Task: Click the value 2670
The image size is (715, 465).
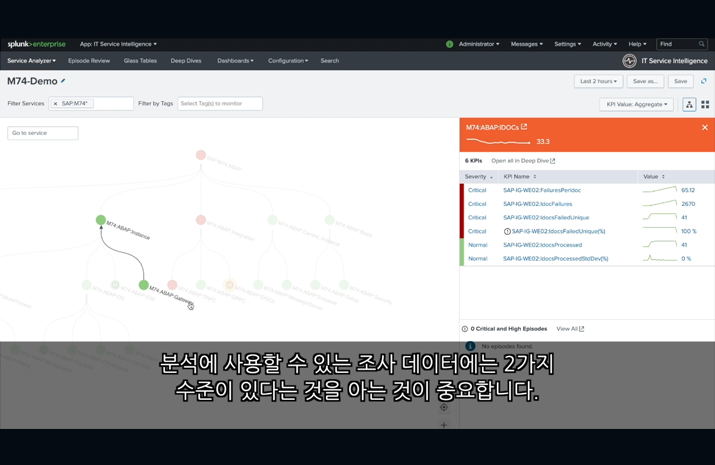Action: pos(688,204)
